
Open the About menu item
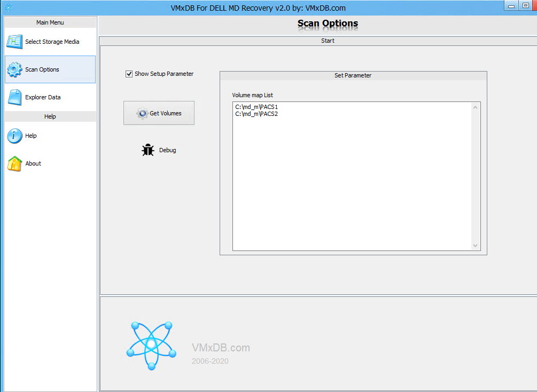[50, 163]
